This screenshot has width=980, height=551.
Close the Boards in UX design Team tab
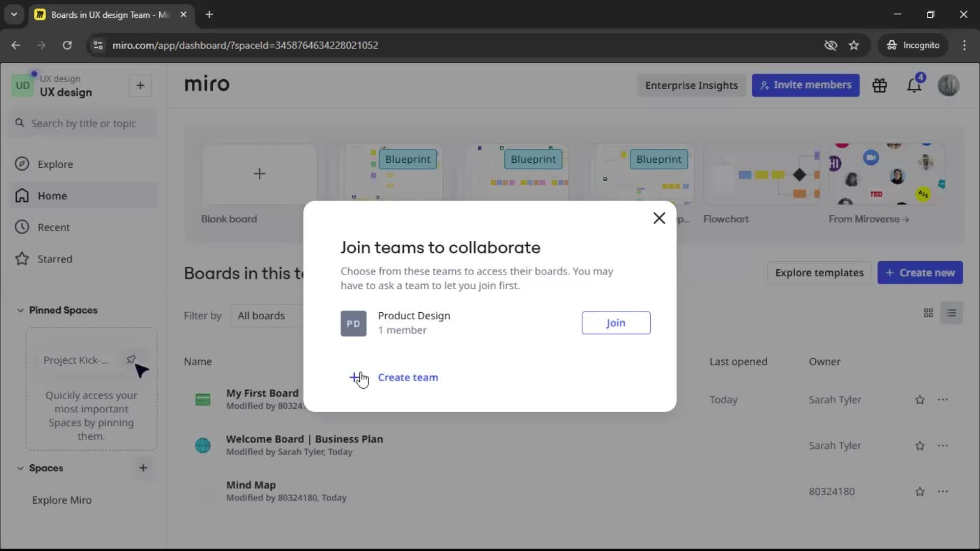(183, 15)
